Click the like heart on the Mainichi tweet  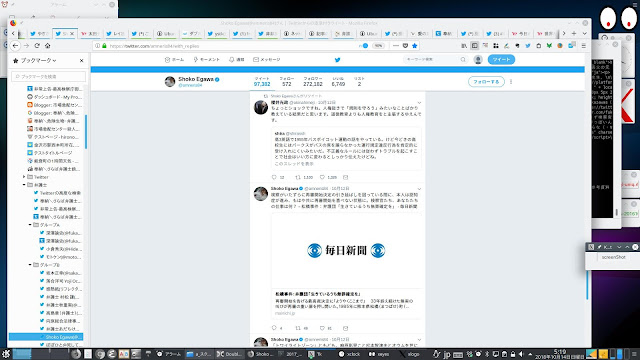click(x=322, y=328)
